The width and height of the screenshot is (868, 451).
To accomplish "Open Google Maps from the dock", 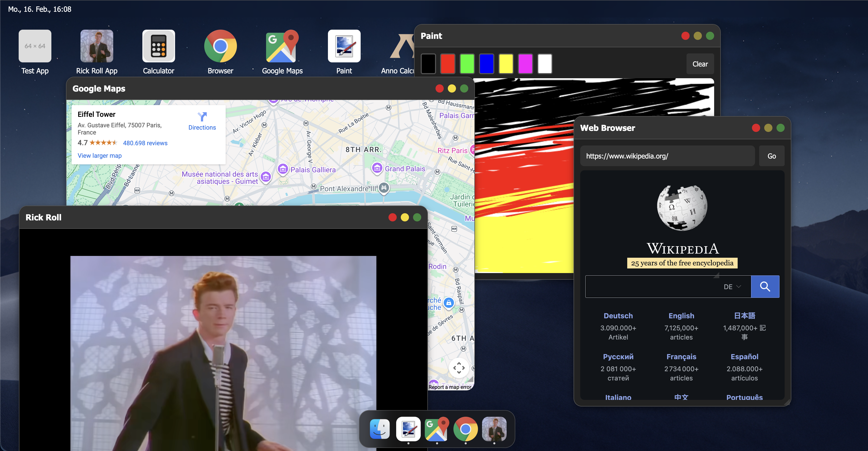I will [437, 429].
